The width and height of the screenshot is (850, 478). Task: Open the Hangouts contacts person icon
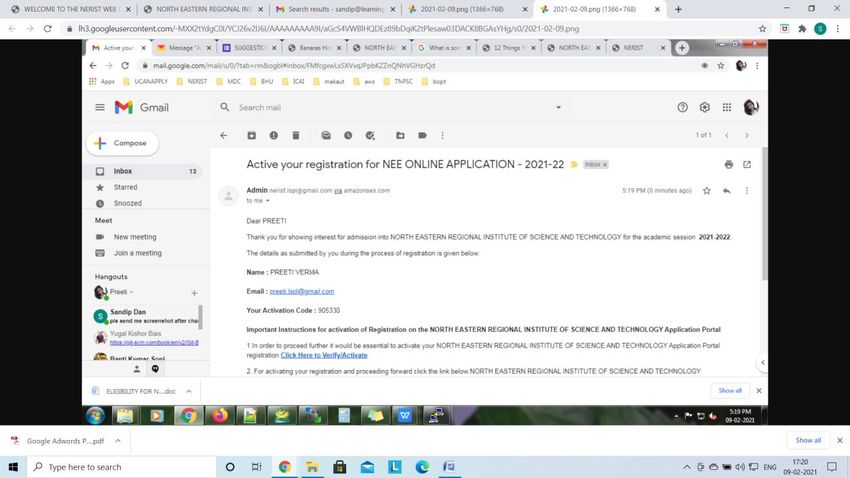[x=137, y=369]
